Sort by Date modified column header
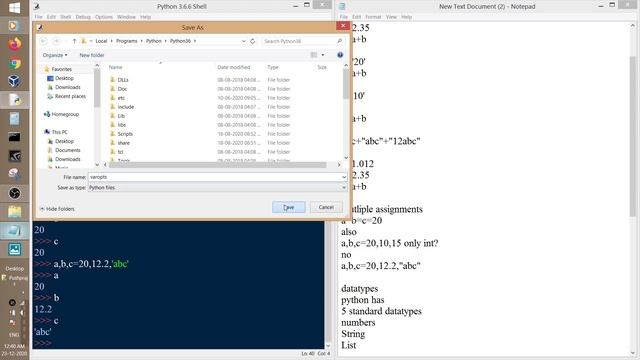This screenshot has width=640, height=360. (x=234, y=67)
